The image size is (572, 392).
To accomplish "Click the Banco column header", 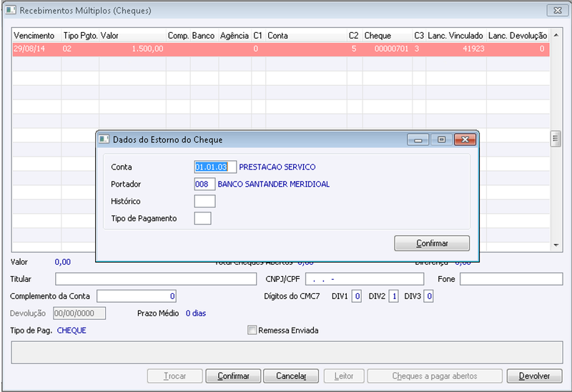I will (203, 36).
